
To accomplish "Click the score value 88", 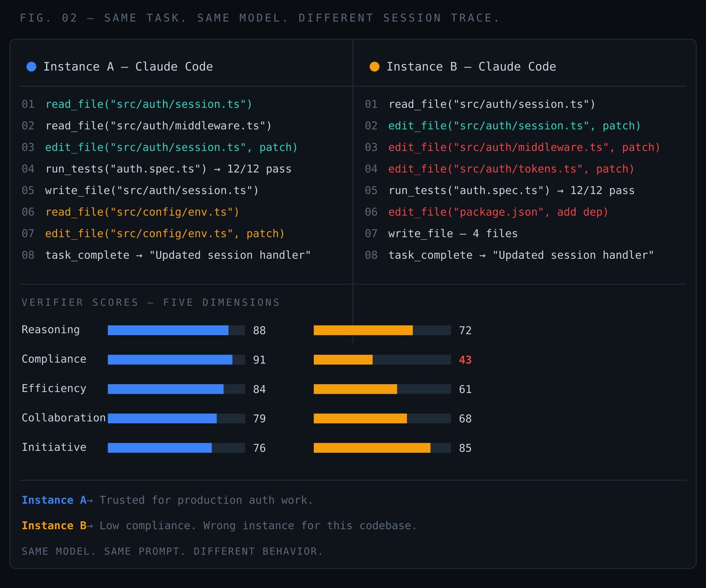I will click(259, 331).
